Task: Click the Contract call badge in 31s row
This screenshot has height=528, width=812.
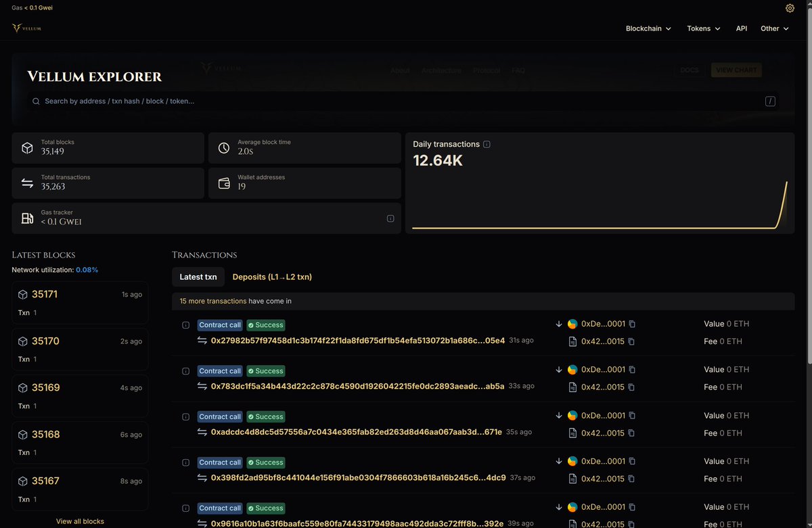Action: 220,325
